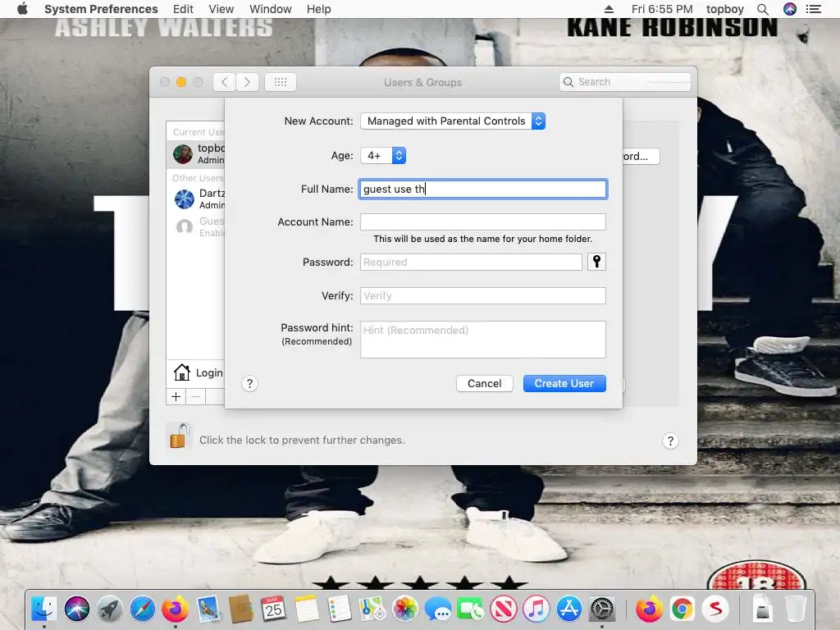840x630 pixels.
Task: Open Contacts book icon in Dock
Action: coord(240,609)
